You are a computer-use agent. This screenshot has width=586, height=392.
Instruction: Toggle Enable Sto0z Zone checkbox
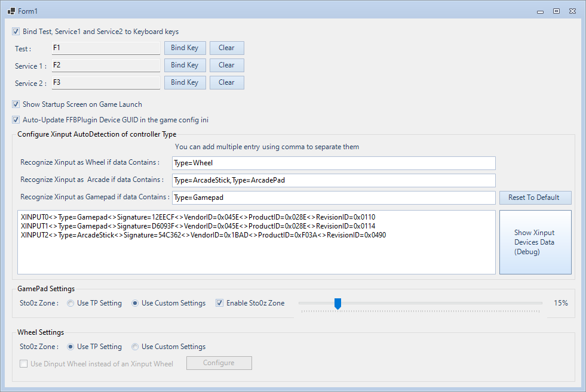[x=219, y=303]
